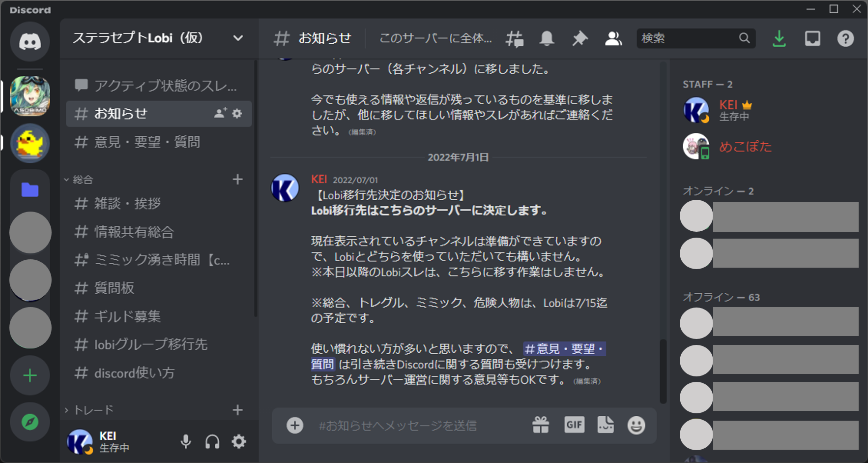Edit お知らせ channel settings gear
This screenshot has height=463, width=868.
[237, 114]
